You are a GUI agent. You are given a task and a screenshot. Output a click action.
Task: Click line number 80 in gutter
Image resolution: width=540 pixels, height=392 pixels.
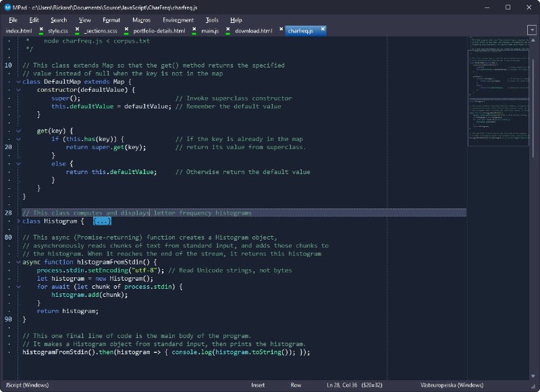[x=8, y=237]
